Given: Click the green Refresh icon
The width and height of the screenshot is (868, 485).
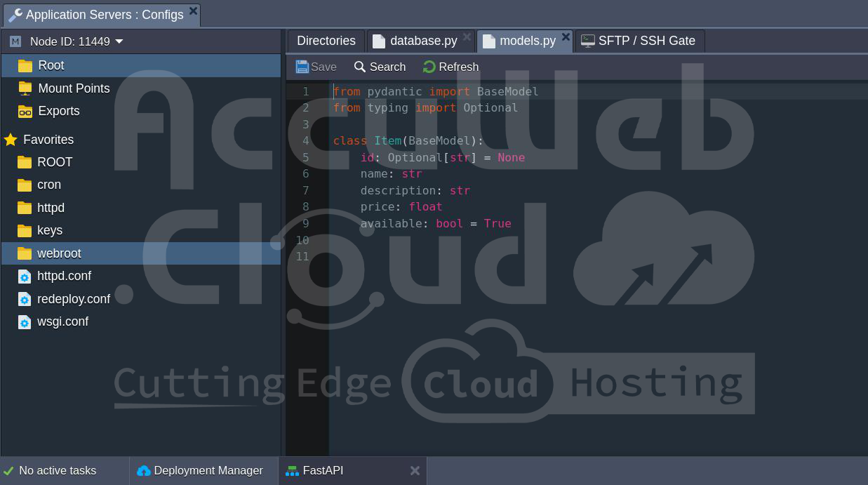Looking at the screenshot, I should pos(429,67).
